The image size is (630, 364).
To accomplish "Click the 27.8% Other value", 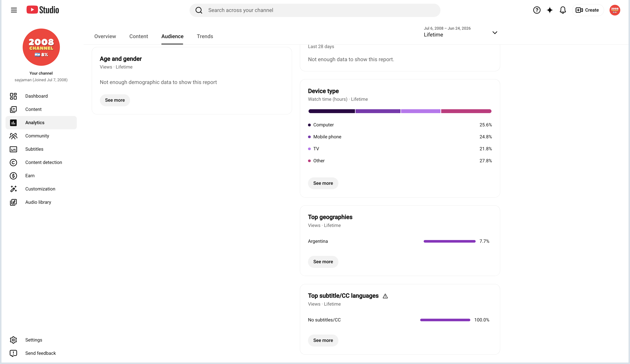I will [x=486, y=161].
